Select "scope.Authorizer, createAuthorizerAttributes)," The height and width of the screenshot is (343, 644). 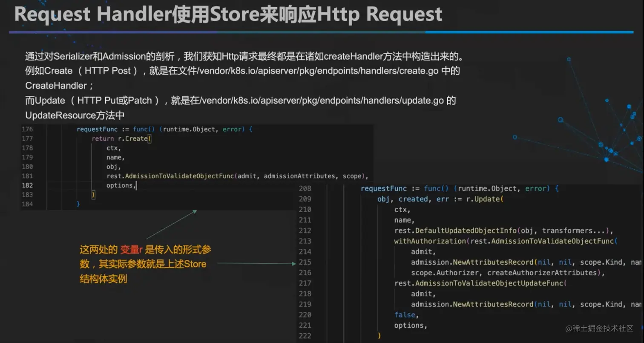(x=508, y=273)
